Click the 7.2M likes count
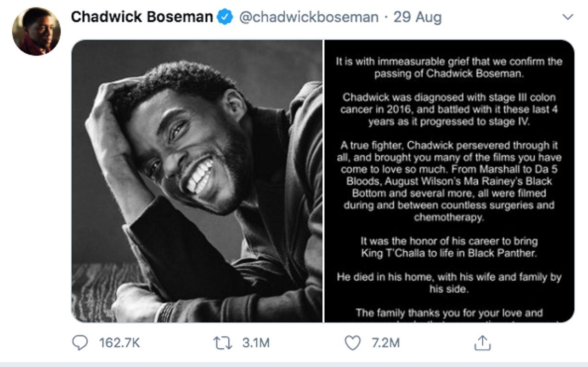Viewport: 588px width, 367px height. click(x=386, y=343)
